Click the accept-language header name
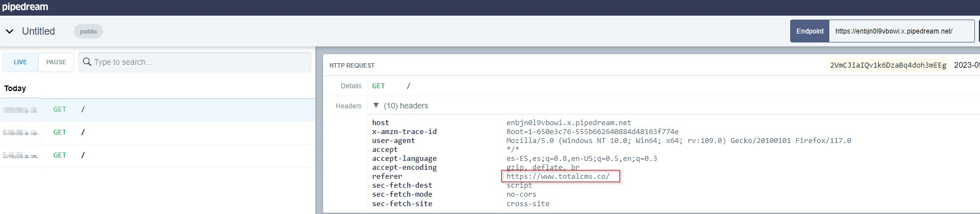The height and width of the screenshot is (214, 980). [x=404, y=158]
